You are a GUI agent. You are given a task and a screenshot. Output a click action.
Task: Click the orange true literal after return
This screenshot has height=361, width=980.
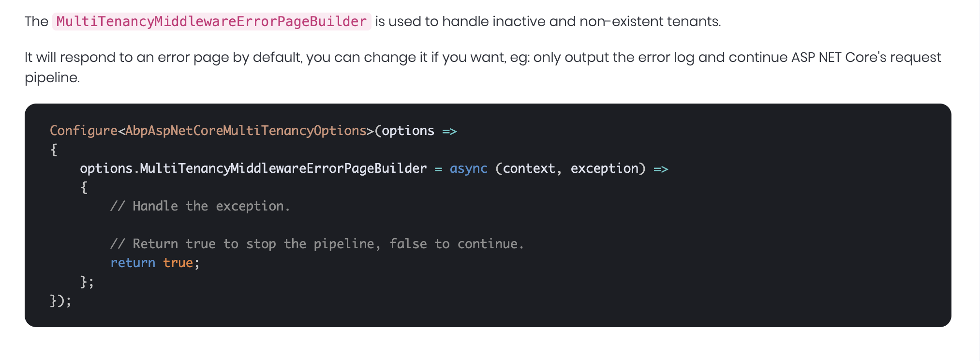click(x=178, y=263)
